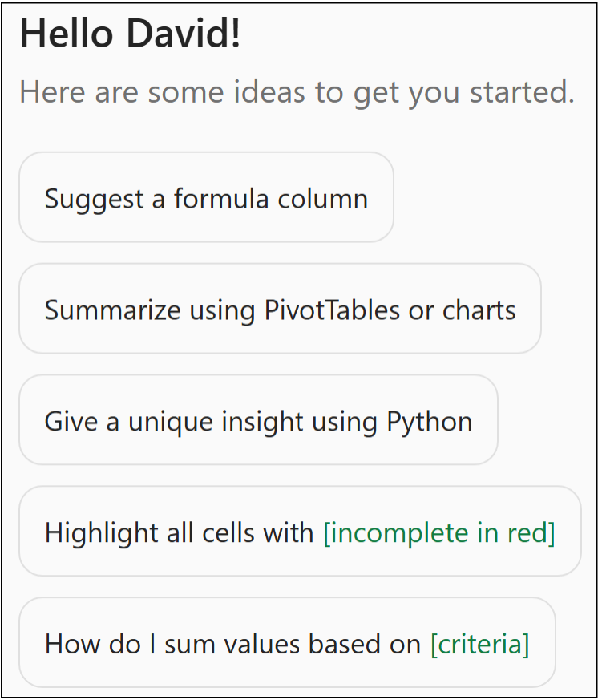598x700 pixels.
Task: Select the "Suggest a formula column" suggestion
Action: (206, 198)
